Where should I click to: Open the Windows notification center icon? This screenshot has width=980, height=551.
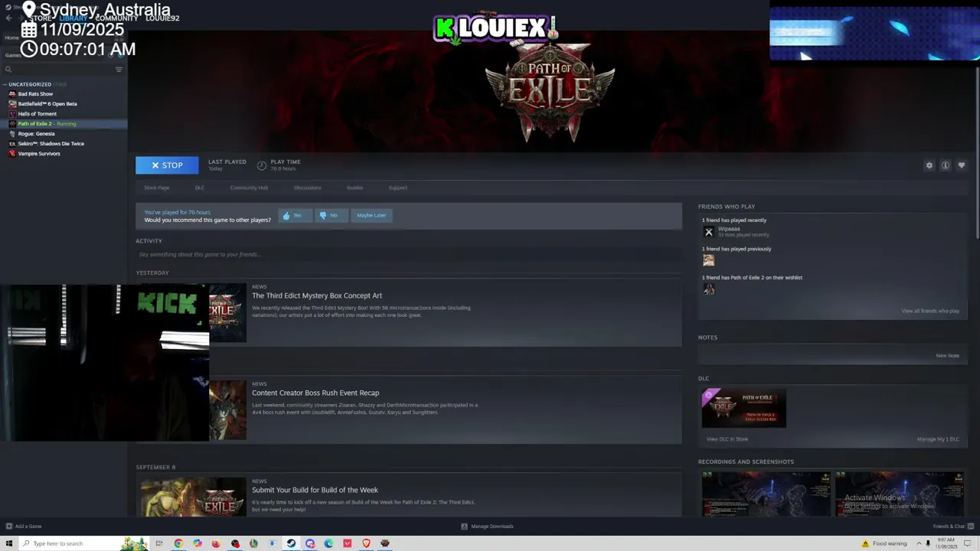pos(968,543)
